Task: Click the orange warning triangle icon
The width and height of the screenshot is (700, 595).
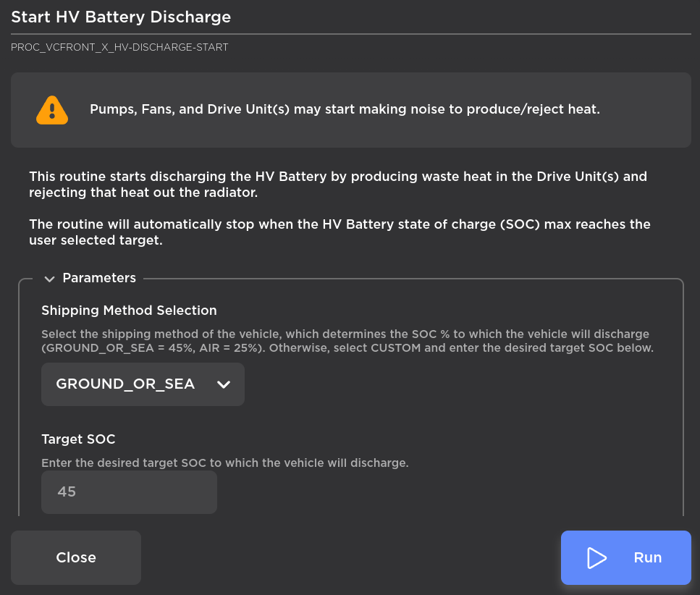Action: 52,110
